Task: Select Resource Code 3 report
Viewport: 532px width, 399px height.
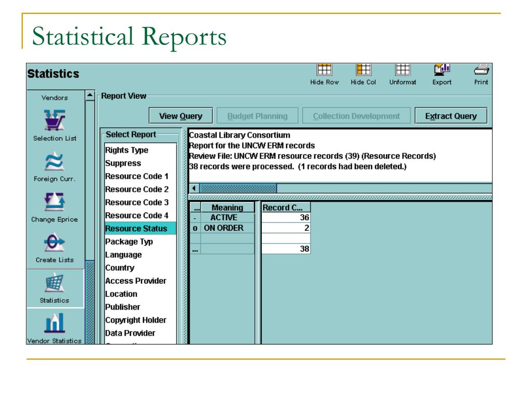Action: click(140, 202)
